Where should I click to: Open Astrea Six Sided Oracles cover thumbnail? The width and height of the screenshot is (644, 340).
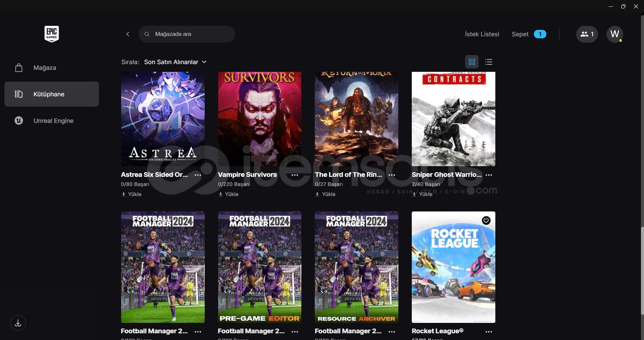(163, 119)
